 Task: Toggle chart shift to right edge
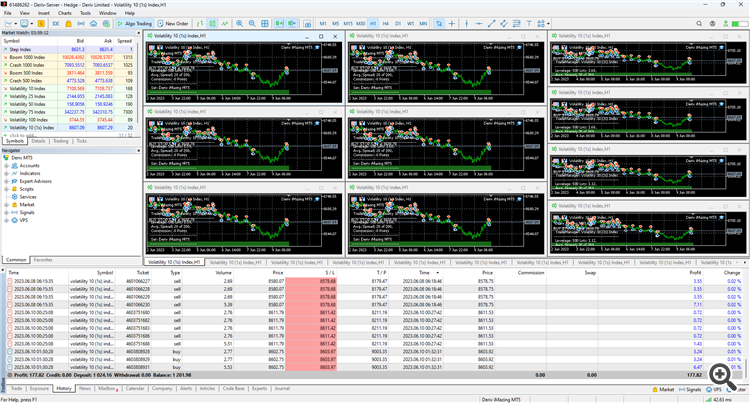pos(292,23)
